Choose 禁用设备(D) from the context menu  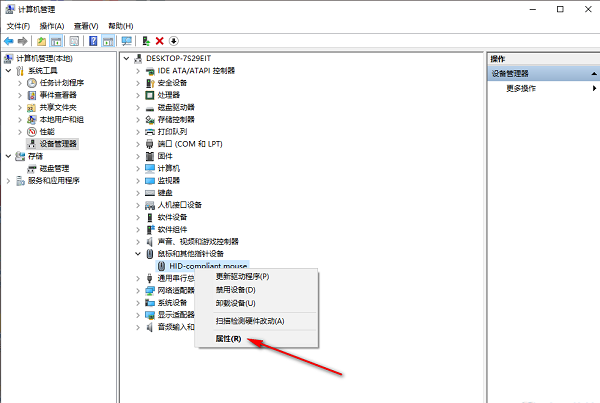(x=236, y=289)
